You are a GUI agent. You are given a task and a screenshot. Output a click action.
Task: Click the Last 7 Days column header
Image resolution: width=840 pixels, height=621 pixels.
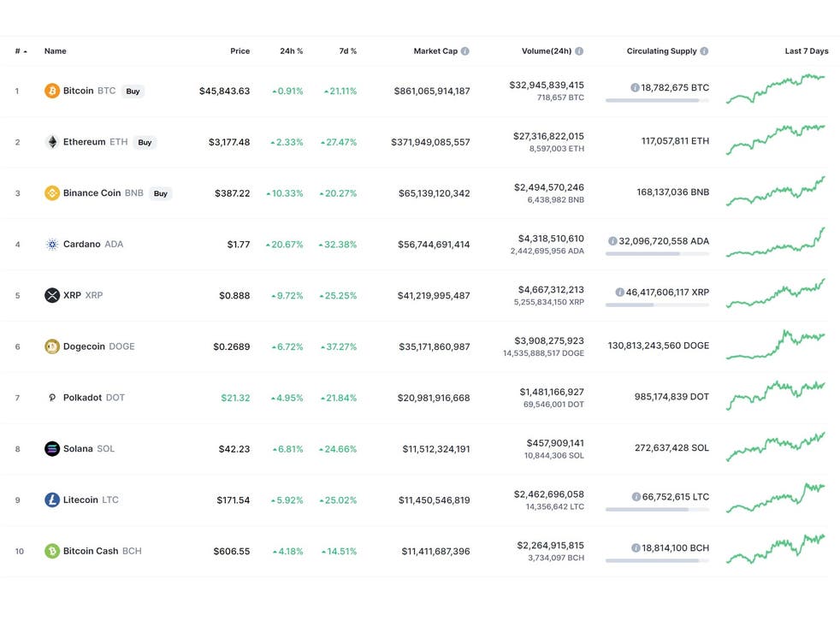tap(807, 51)
